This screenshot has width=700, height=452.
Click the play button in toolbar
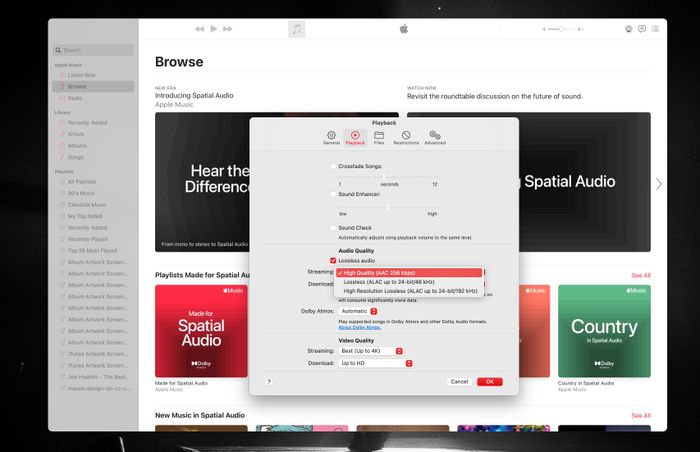[214, 29]
